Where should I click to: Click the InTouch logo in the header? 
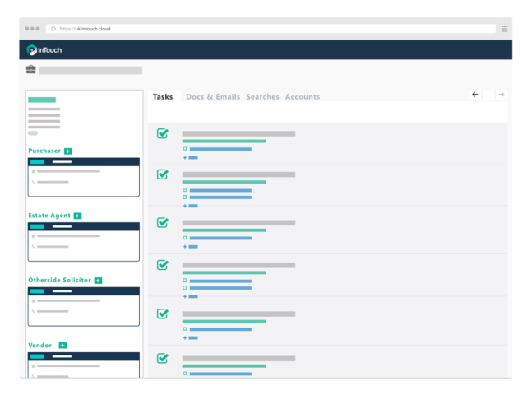click(x=44, y=50)
